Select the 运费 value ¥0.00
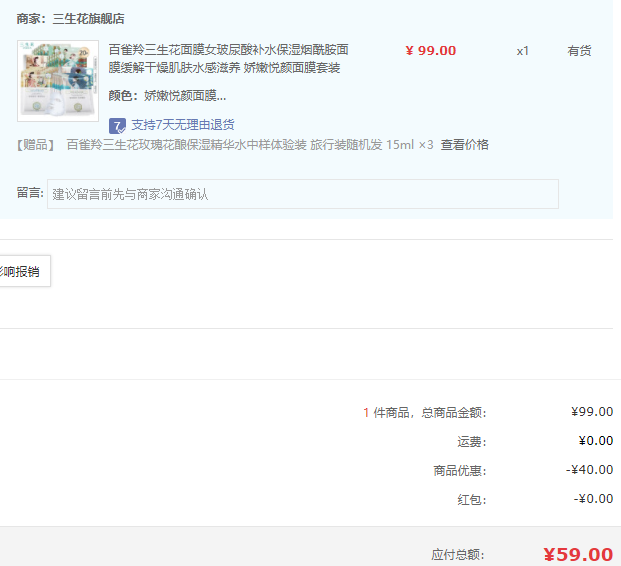The width and height of the screenshot is (621, 566). (596, 441)
